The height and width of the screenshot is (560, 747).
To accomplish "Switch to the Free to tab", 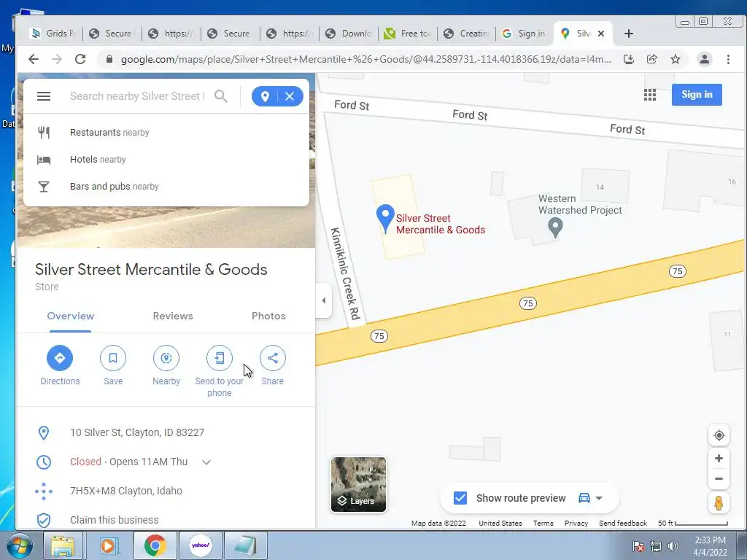I will pyautogui.click(x=408, y=34).
